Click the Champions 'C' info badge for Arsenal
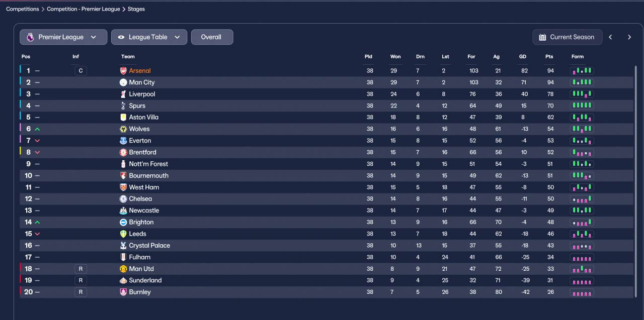 pos(80,71)
